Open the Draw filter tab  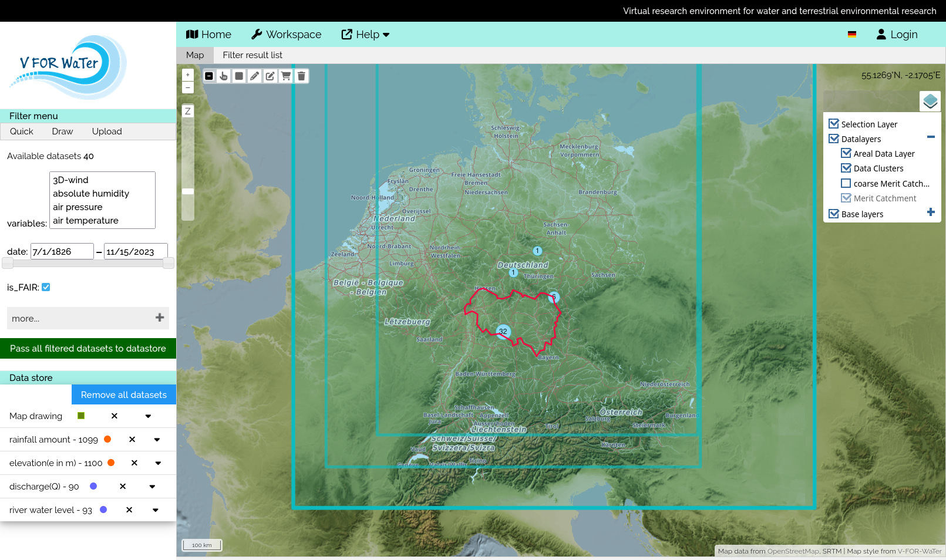pos(62,131)
